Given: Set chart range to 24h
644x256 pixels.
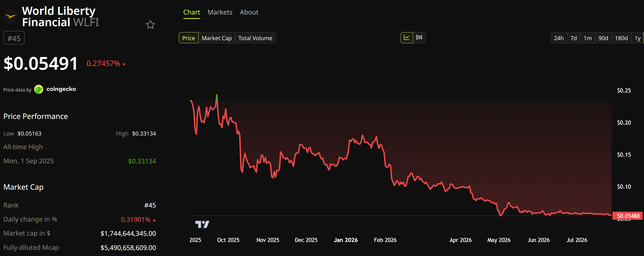Looking at the screenshot, I should [559, 38].
